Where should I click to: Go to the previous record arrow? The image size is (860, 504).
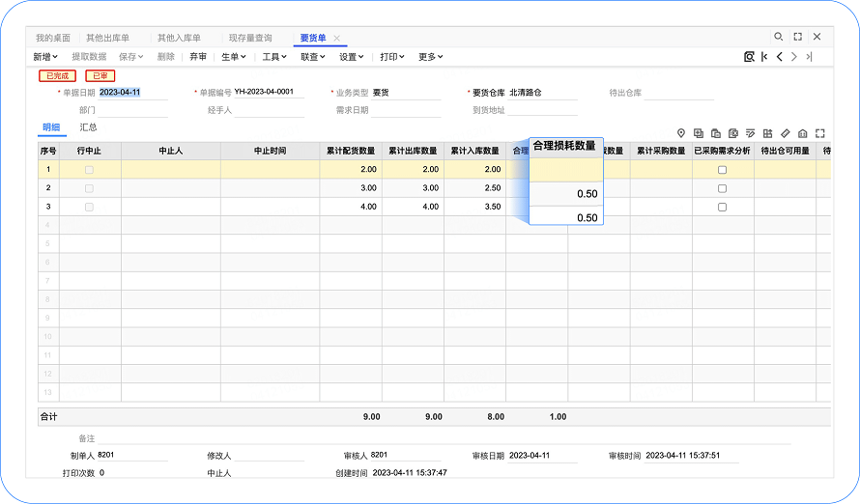780,57
